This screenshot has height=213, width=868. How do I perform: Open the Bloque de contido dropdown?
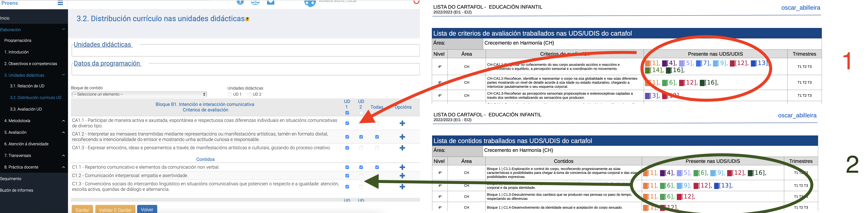[x=139, y=94]
